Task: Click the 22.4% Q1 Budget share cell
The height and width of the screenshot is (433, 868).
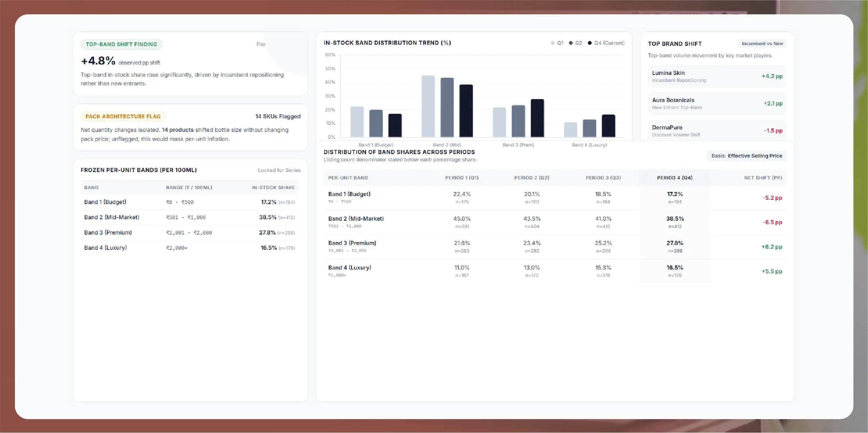Action: click(x=462, y=194)
